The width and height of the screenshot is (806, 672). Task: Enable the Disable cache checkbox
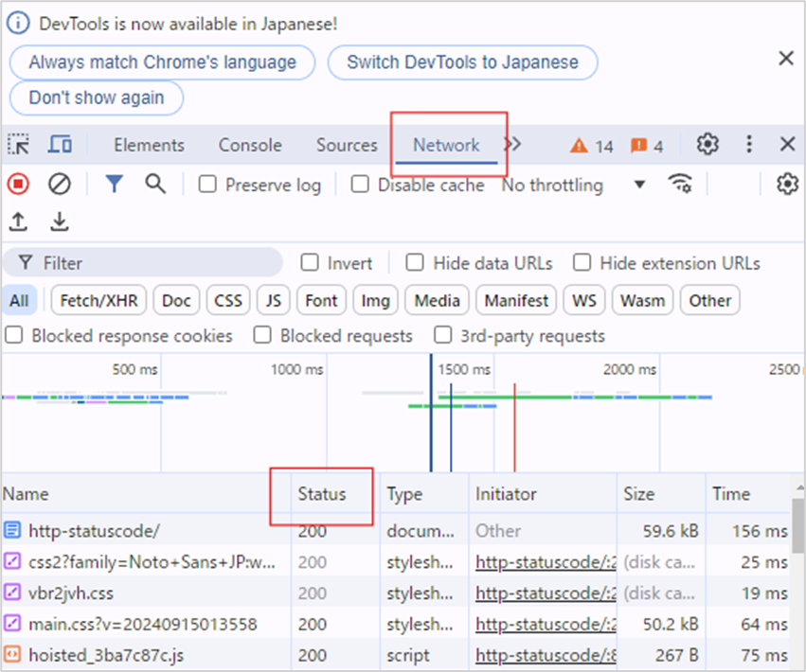(x=359, y=184)
